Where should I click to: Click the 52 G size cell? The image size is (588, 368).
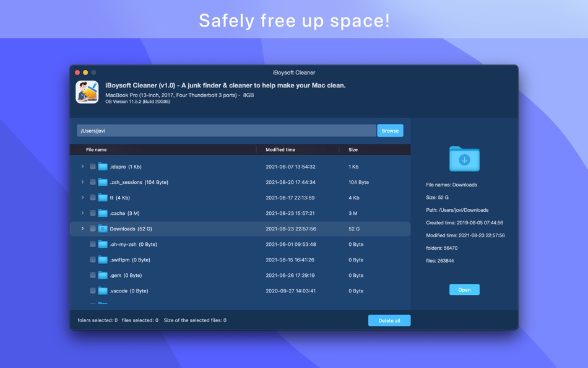click(354, 229)
